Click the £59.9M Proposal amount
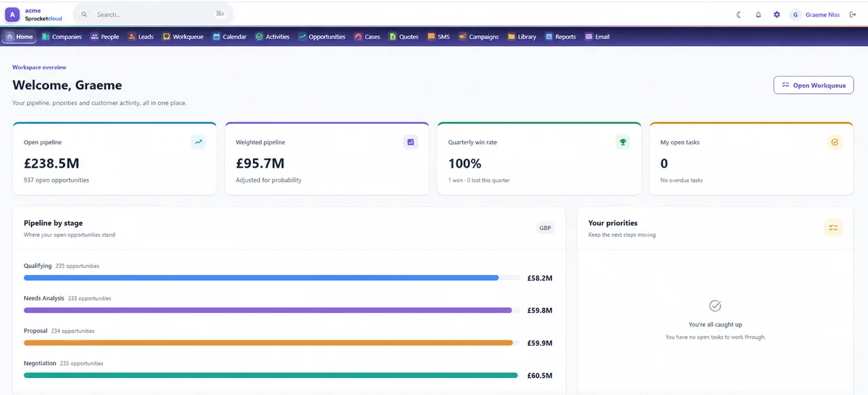 pos(540,343)
